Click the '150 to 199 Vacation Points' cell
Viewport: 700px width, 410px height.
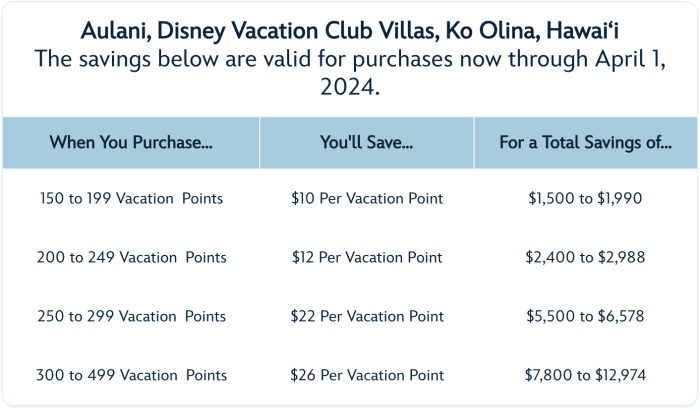(x=131, y=198)
